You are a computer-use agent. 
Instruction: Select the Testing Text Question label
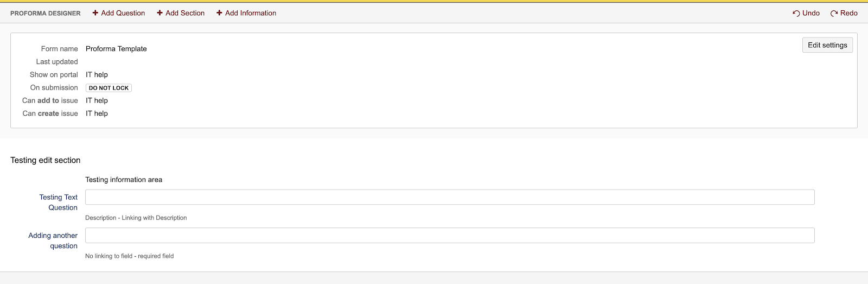point(59,202)
